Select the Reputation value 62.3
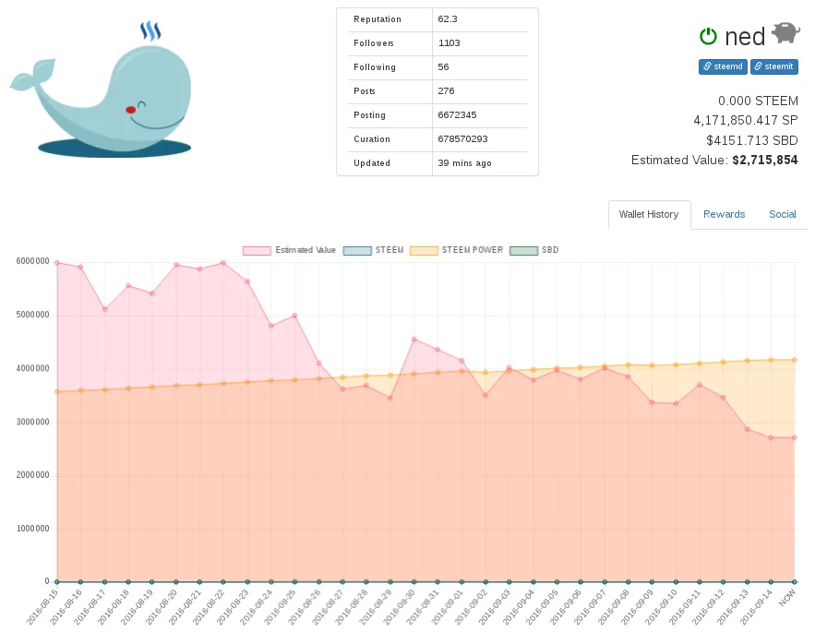The width and height of the screenshot is (815, 644). 448,19
